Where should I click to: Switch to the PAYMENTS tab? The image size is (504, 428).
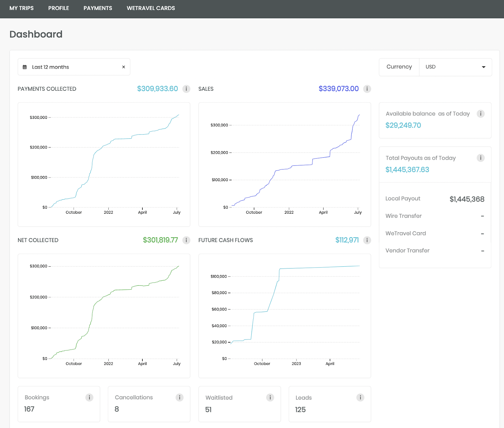98,8
